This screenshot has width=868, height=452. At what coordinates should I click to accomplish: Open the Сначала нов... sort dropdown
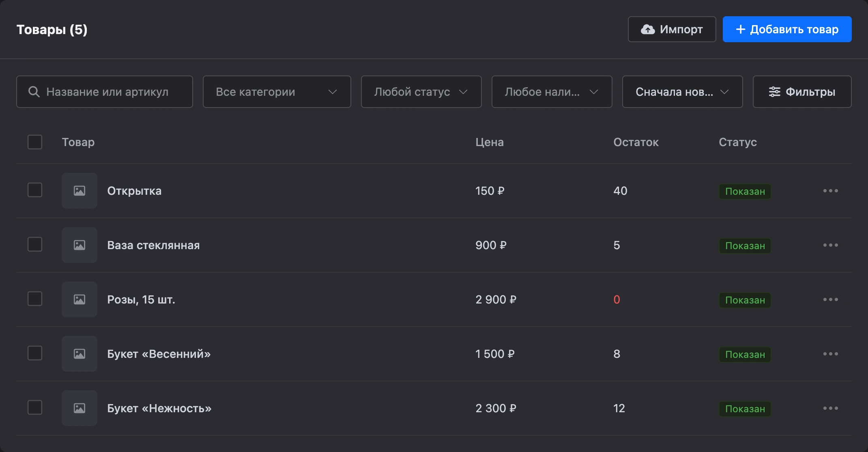coord(682,92)
